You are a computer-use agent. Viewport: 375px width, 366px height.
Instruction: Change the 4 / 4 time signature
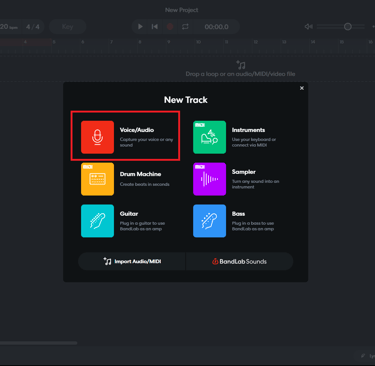tap(33, 27)
